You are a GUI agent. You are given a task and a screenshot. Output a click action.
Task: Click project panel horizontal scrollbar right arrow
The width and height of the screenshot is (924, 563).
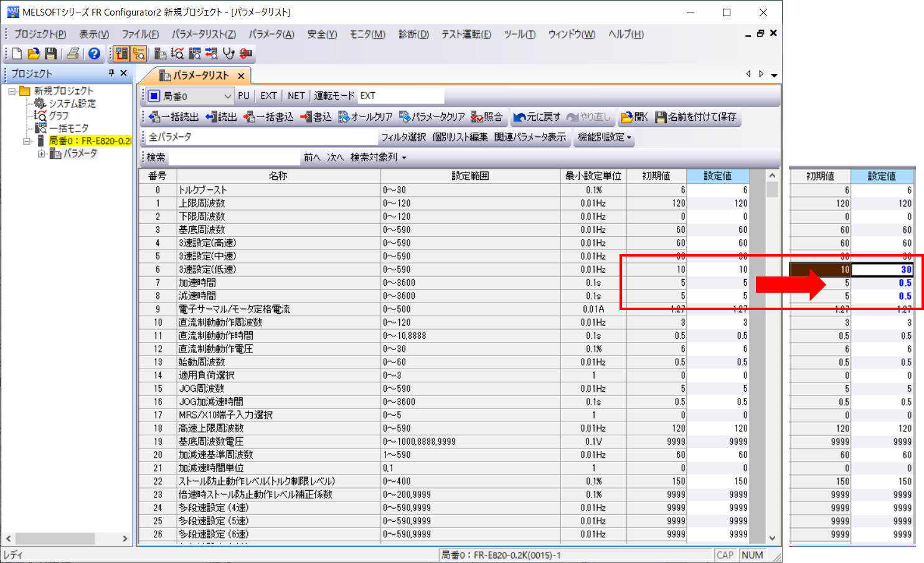coord(125,538)
